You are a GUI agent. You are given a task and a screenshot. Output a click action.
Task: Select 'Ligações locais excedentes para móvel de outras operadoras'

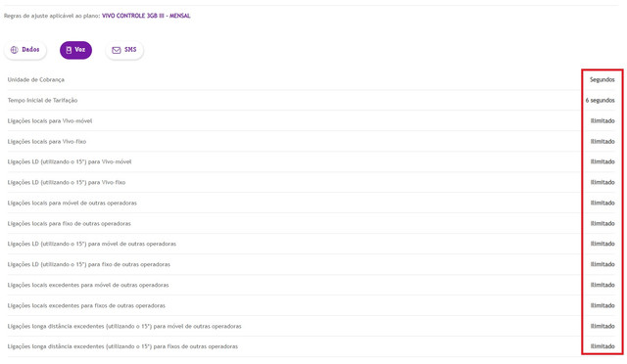click(88, 286)
